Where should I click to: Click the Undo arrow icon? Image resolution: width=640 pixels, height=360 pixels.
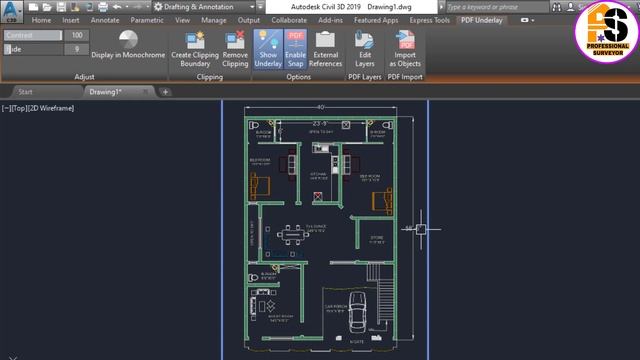[117, 7]
